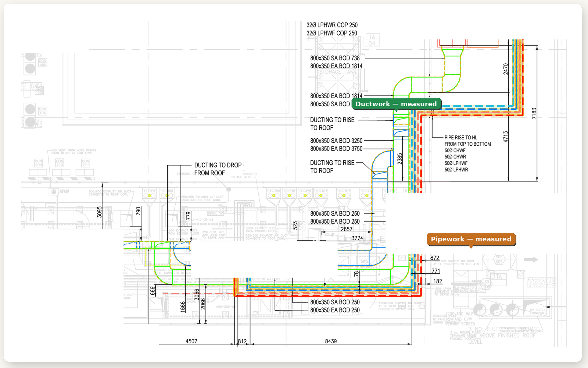The width and height of the screenshot is (588, 368).
Task: Pick the "800x350 SA BOD 738" duct label
Action: click(x=335, y=58)
